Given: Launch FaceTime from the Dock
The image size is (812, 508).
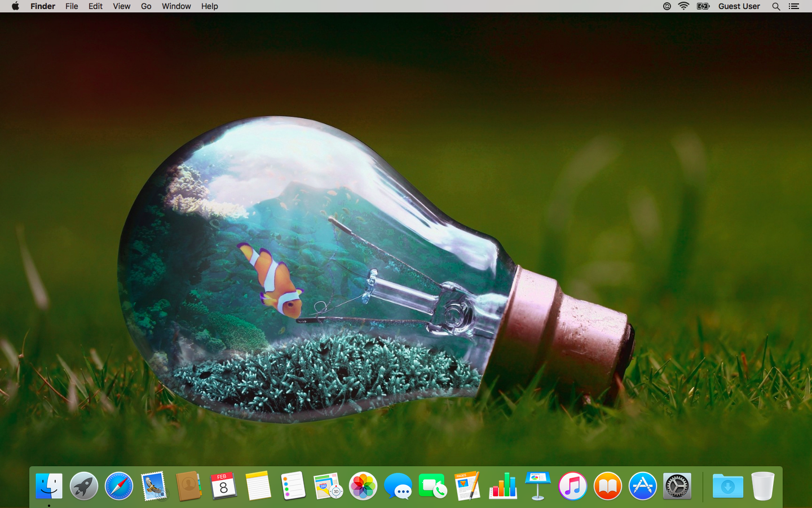Looking at the screenshot, I should (x=433, y=486).
